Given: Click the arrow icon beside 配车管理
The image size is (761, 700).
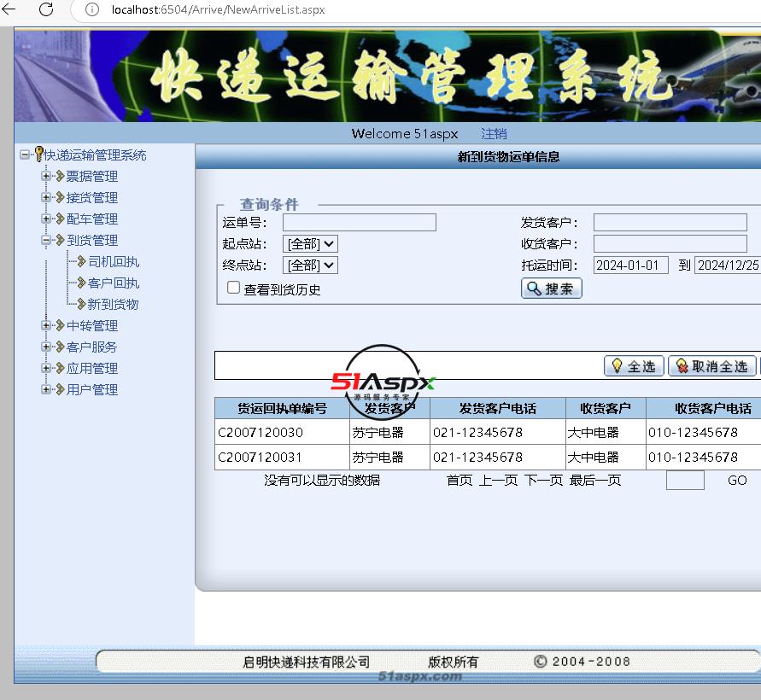Looking at the screenshot, I should (x=60, y=219).
